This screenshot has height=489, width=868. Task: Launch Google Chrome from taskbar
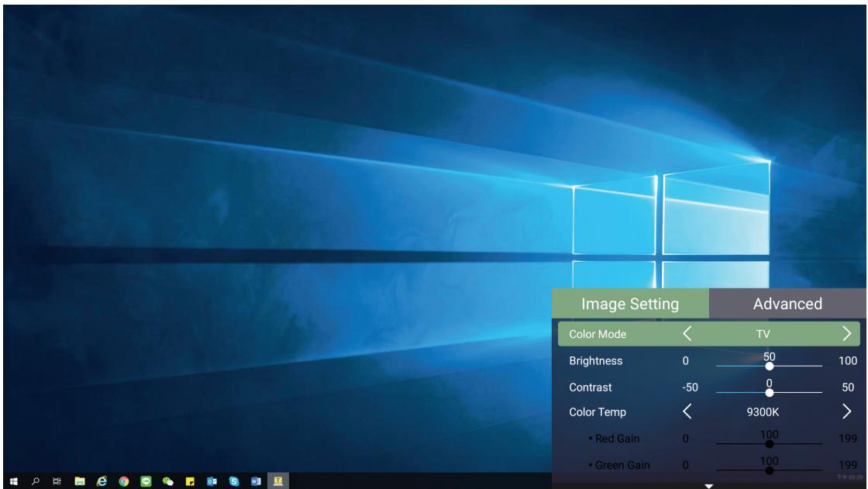[124, 481]
